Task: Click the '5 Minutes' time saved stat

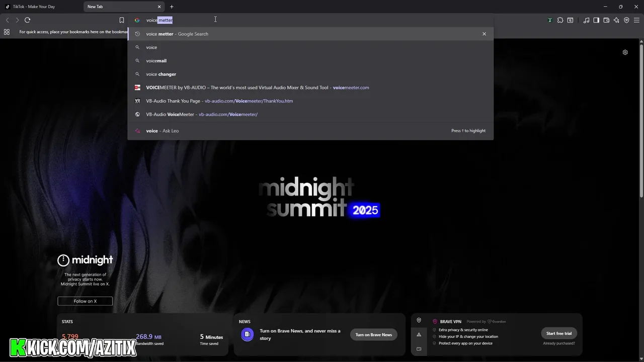Action: 211,339
